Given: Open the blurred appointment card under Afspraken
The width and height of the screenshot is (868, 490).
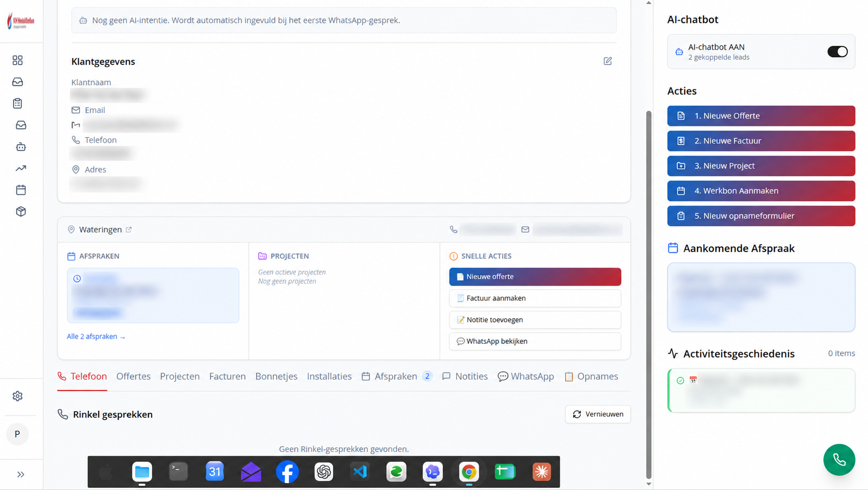Looking at the screenshot, I should pyautogui.click(x=153, y=295).
